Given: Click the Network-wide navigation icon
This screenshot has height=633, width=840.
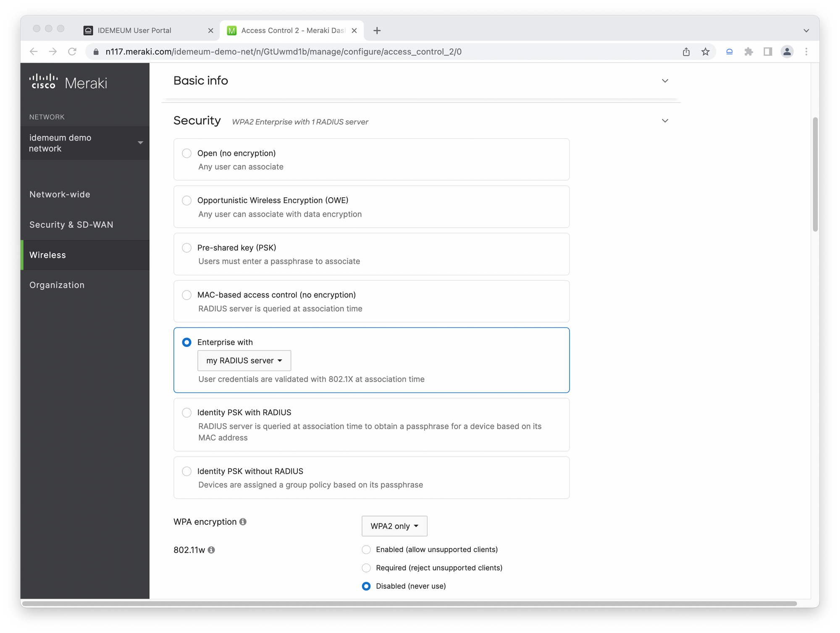Looking at the screenshot, I should [60, 194].
